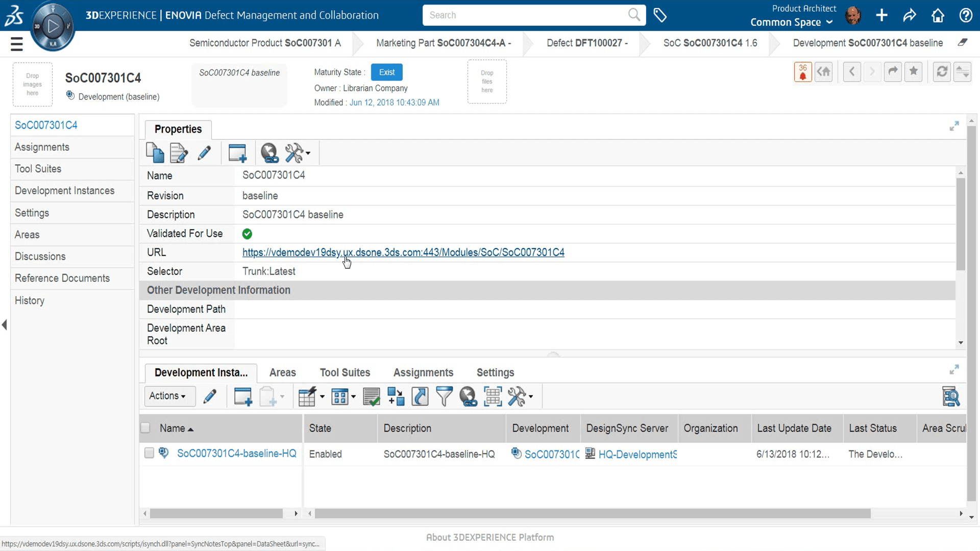Image resolution: width=980 pixels, height=551 pixels.
Task: Open the lightning table view dropdown
Action: click(x=311, y=396)
